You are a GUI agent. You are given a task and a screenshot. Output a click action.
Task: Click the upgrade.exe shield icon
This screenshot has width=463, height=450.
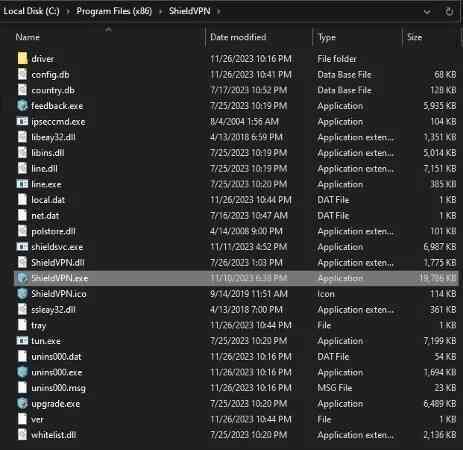(22, 403)
